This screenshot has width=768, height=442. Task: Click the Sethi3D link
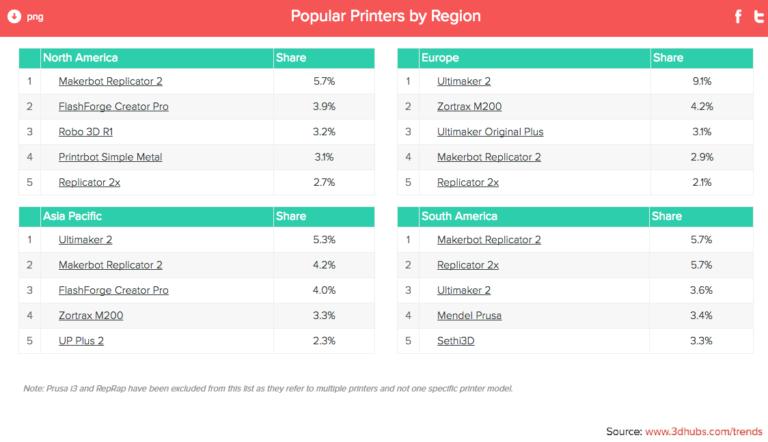click(459, 341)
